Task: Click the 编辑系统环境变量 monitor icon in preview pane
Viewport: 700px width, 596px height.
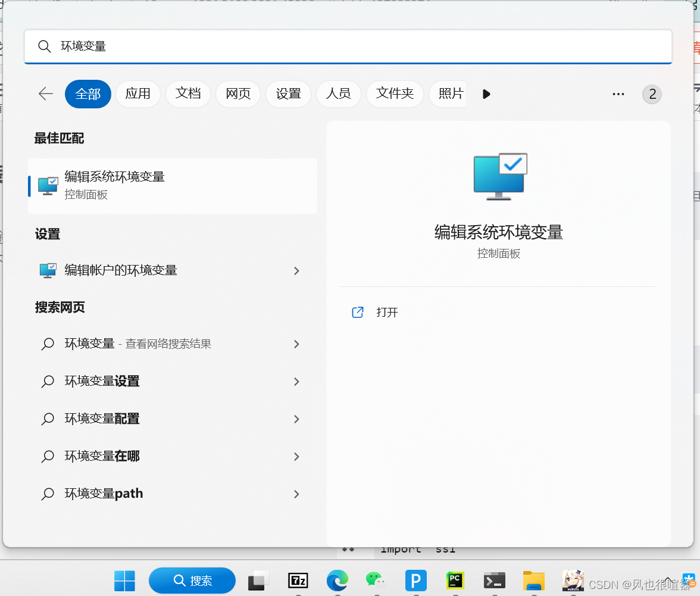Action: (x=499, y=177)
